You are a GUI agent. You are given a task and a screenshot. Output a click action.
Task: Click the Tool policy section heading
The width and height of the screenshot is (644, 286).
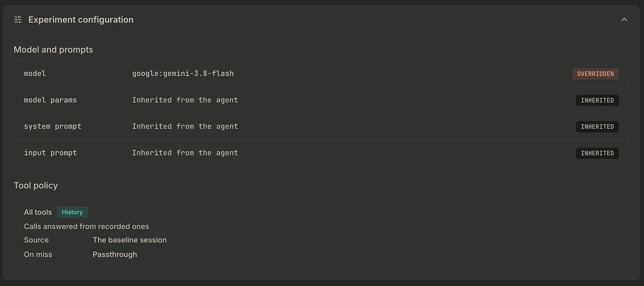point(36,185)
